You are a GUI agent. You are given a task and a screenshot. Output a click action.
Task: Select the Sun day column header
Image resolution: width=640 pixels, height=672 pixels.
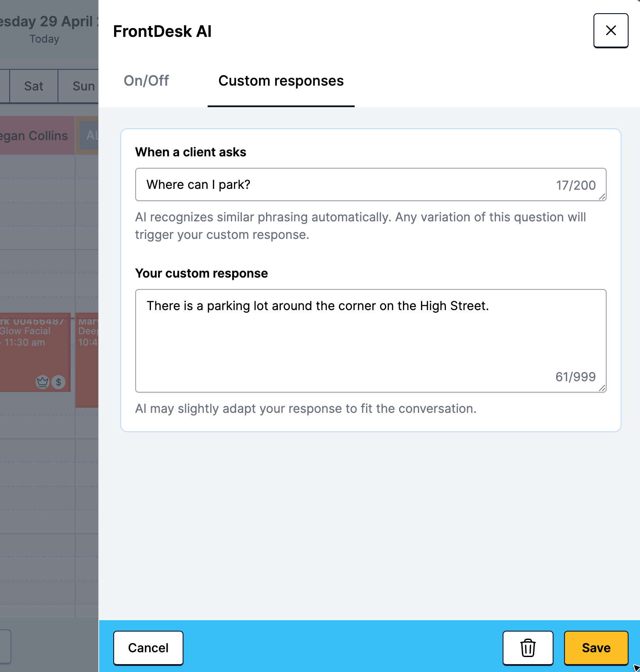pyautogui.click(x=83, y=86)
